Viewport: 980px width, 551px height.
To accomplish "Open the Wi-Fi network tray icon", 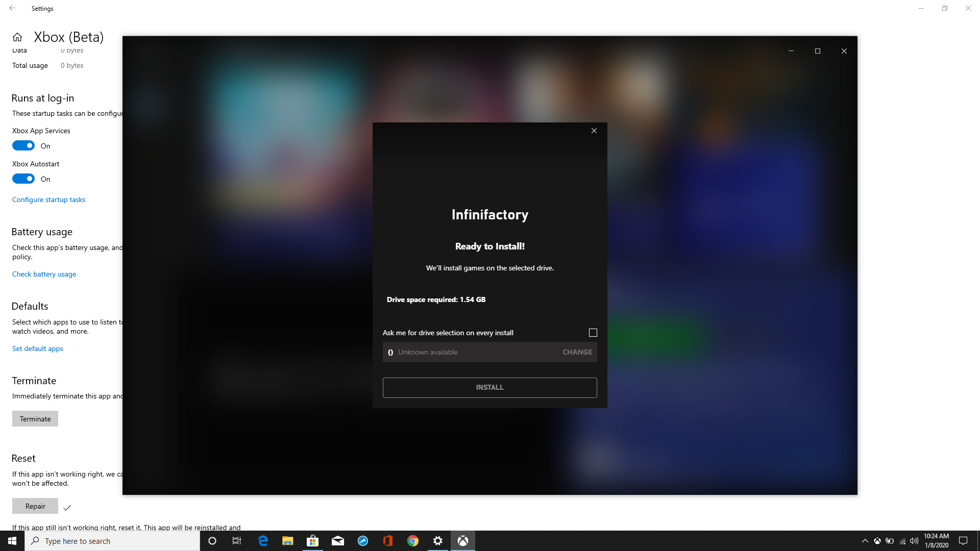I will 902,541.
